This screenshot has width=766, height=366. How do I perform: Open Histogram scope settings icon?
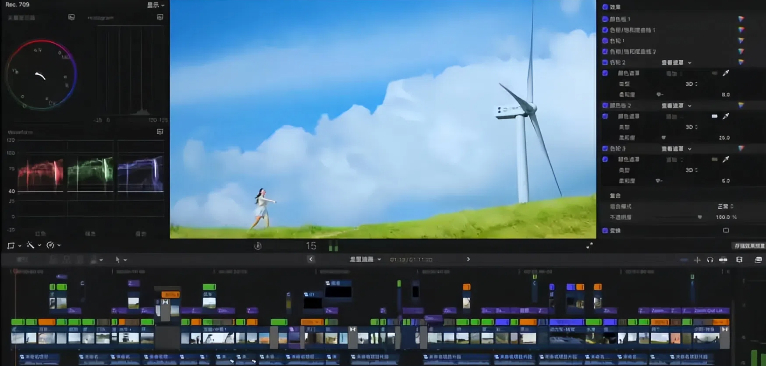point(160,17)
